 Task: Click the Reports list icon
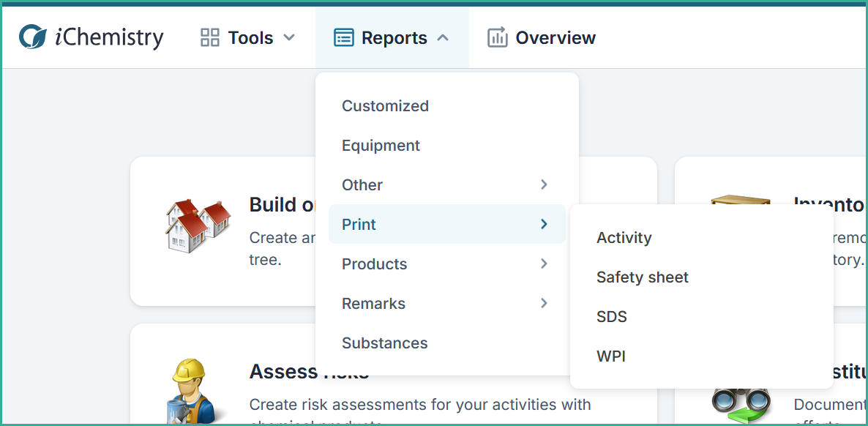(x=344, y=37)
